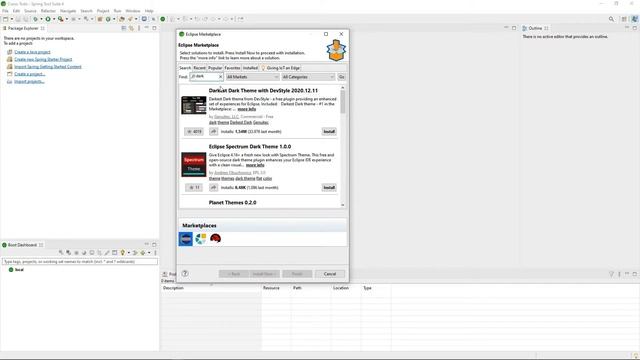Open the Window menu
The height and width of the screenshot is (360, 640).
[133, 11]
